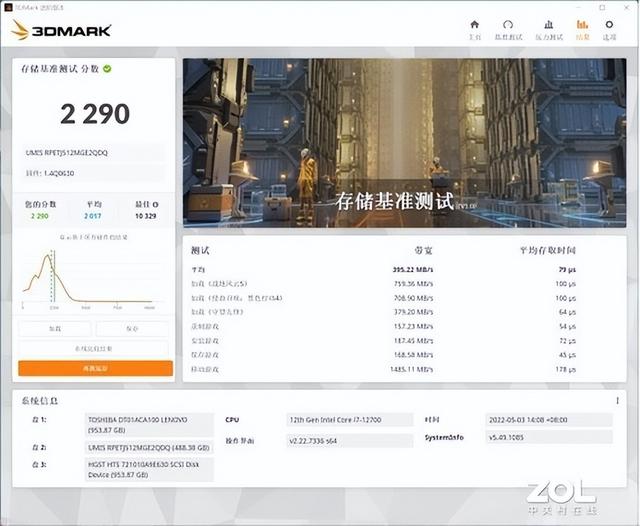Click the interface version v2.22.7336 s64 field
The height and width of the screenshot is (526, 640).
point(349,441)
